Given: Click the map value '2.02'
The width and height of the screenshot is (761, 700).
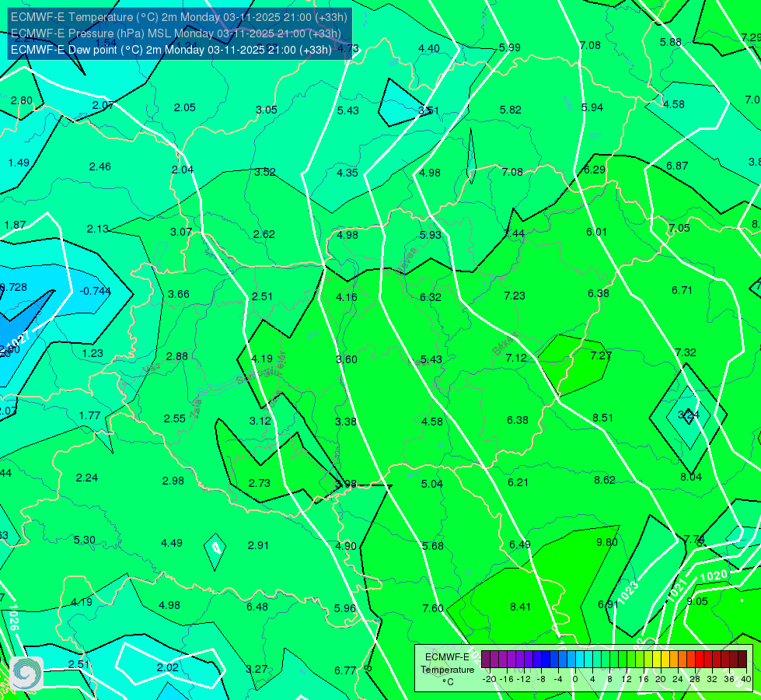Looking at the screenshot, I should point(168,668).
